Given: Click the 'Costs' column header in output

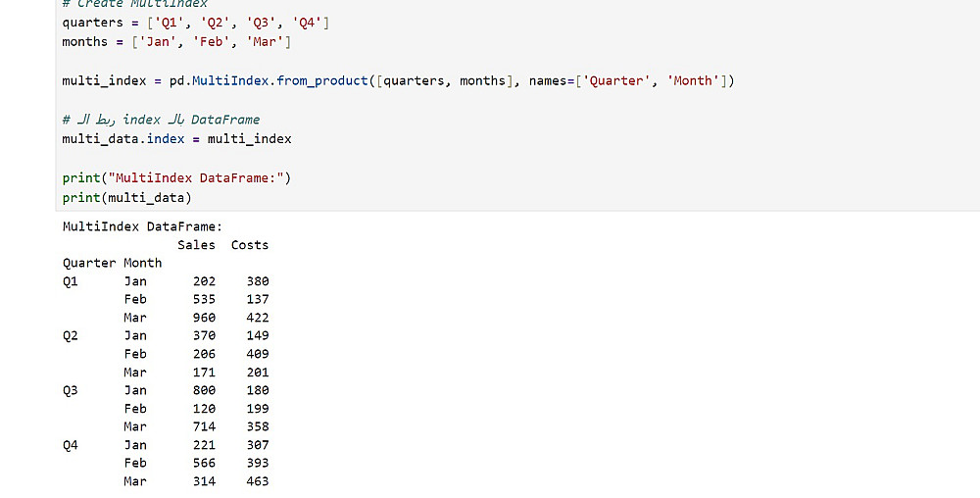Looking at the screenshot, I should pyautogui.click(x=249, y=245).
